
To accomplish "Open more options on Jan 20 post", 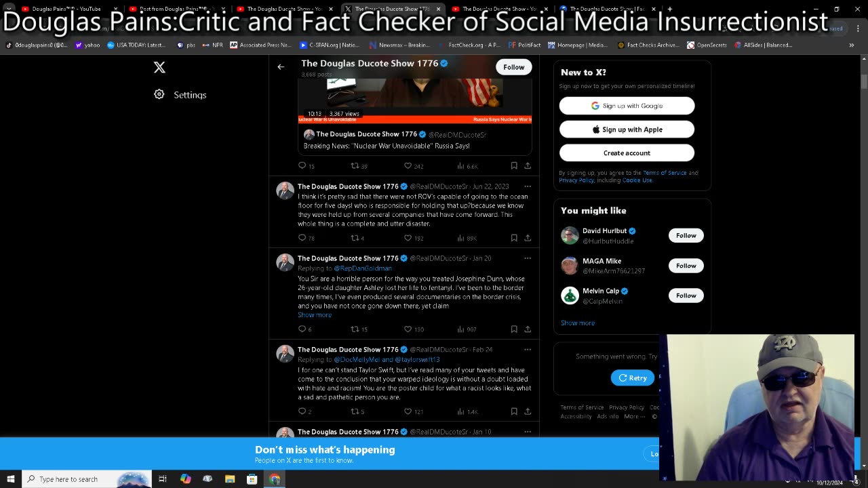I will tap(528, 258).
